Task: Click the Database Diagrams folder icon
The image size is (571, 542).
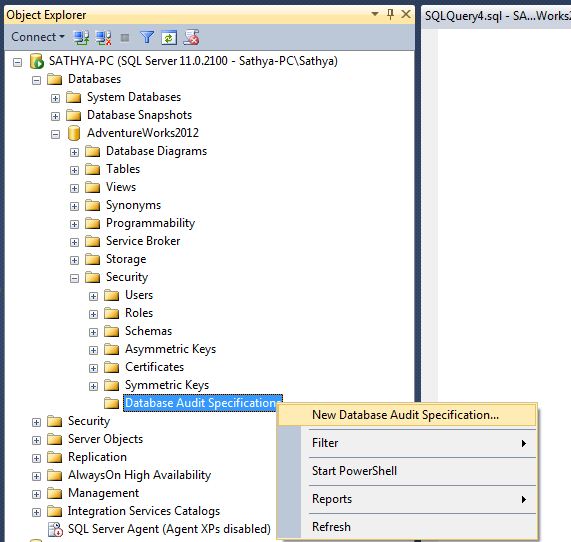Action: point(92,151)
